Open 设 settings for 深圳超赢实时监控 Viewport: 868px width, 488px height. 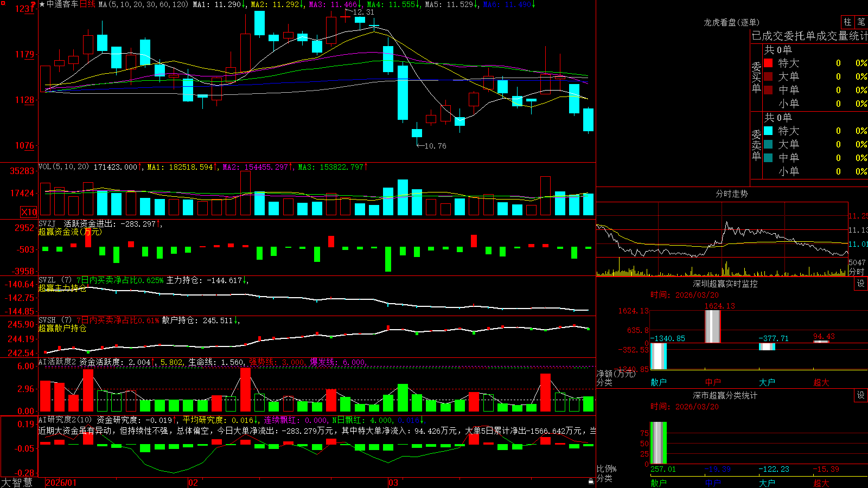(860, 284)
